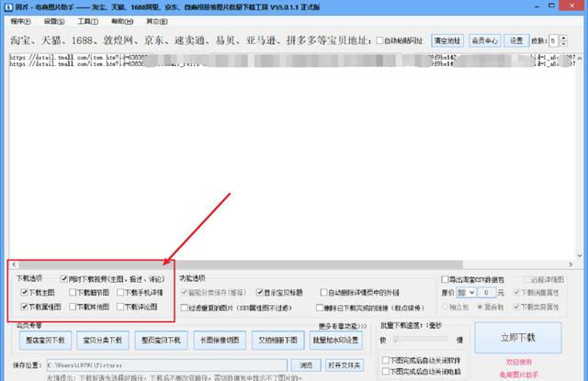The height and width of the screenshot is (381, 588).
Task: Enable 自动删除详情页中的外链 checkbox
Action: 323,292
